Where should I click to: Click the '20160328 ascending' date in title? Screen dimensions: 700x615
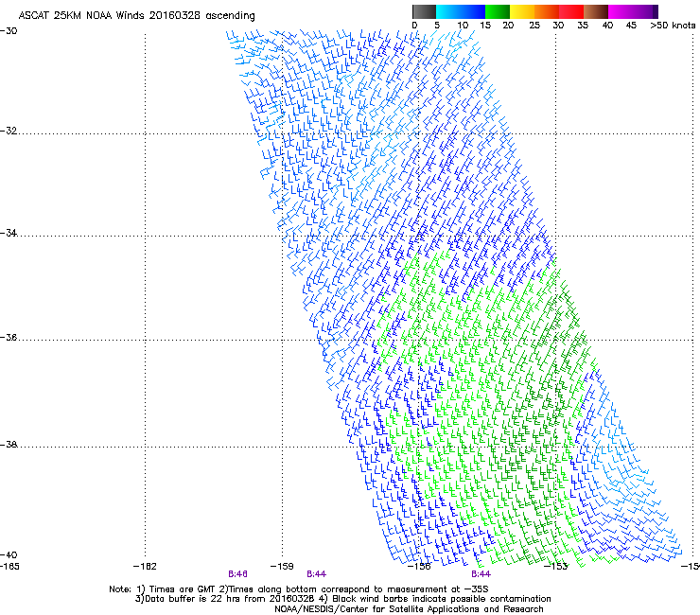click(x=201, y=15)
